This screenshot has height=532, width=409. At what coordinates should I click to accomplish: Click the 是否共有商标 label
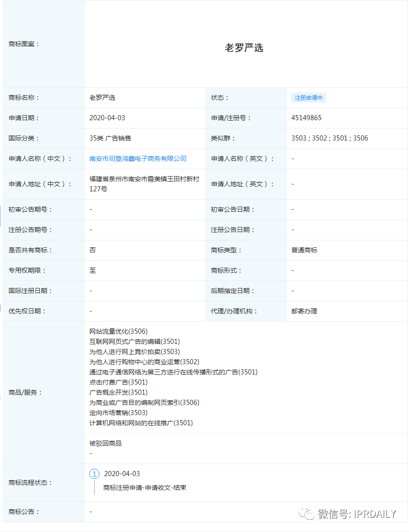[x=30, y=251]
